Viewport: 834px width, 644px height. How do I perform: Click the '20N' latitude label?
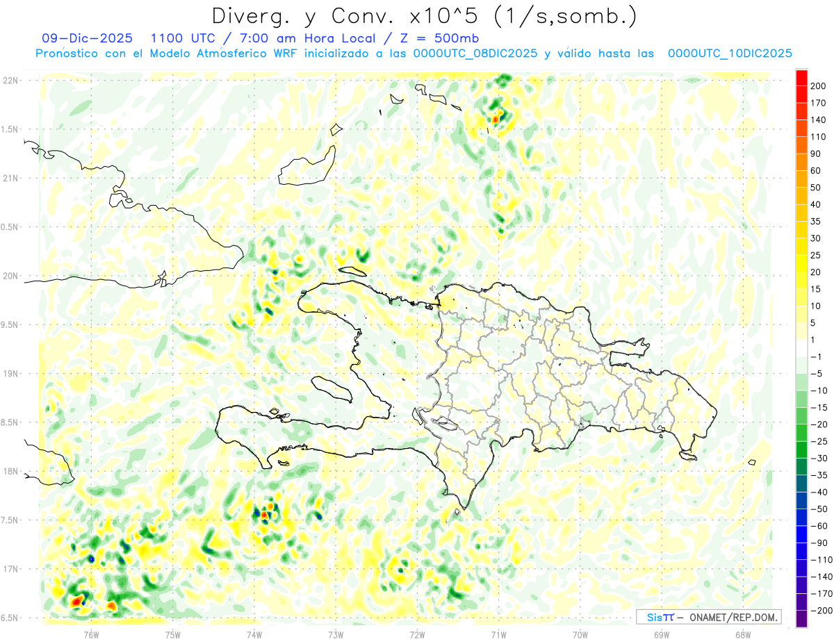[x=10, y=276]
